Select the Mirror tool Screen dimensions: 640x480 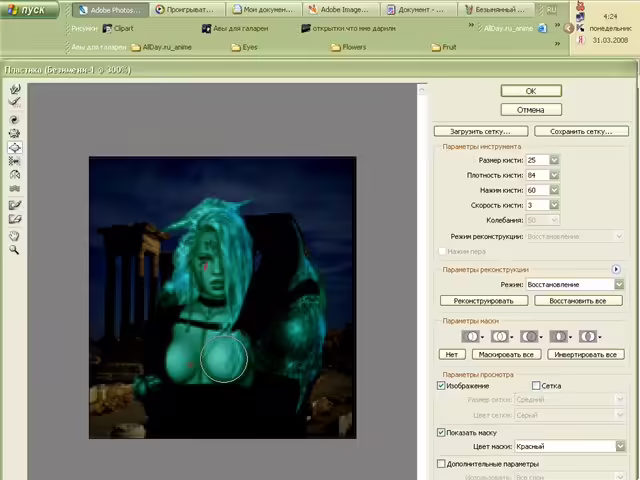point(15,175)
